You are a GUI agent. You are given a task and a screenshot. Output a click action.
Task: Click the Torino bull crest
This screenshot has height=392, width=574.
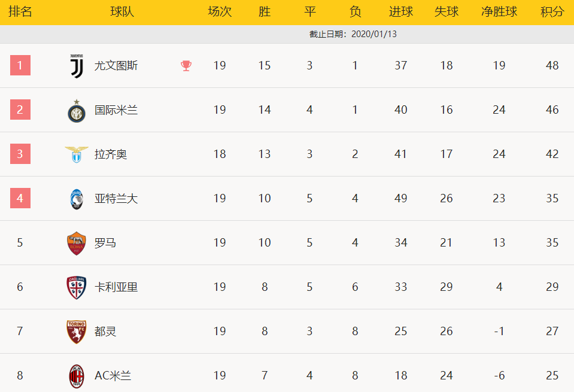pyautogui.click(x=77, y=332)
